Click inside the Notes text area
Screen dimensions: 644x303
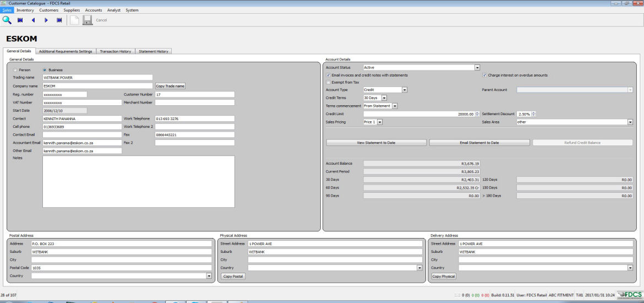pos(138,181)
